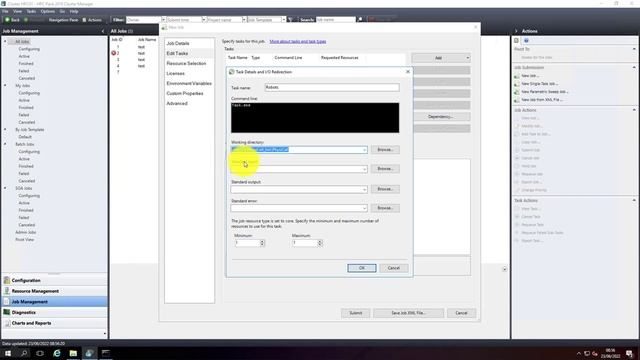Open Add task type dropdown arrow

click(x=467, y=58)
